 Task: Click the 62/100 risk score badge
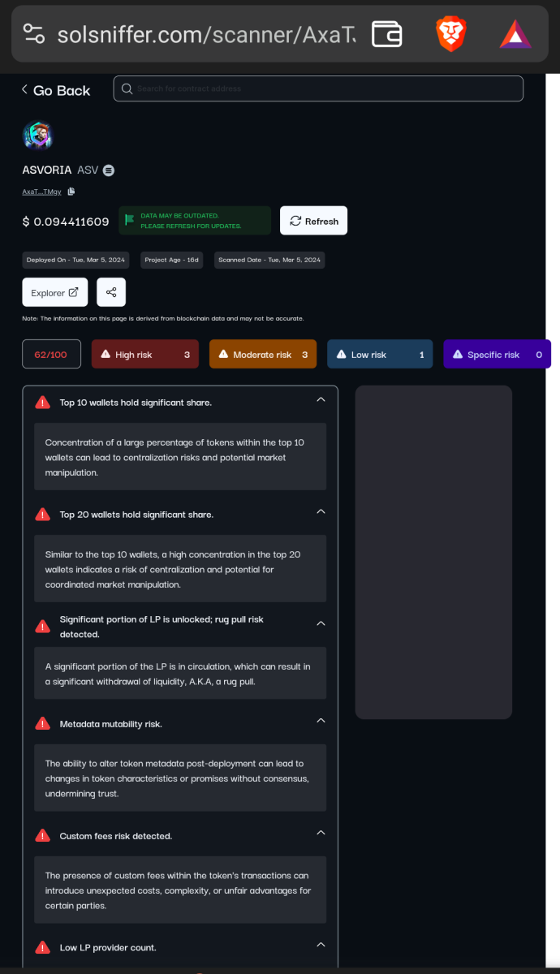pos(51,354)
